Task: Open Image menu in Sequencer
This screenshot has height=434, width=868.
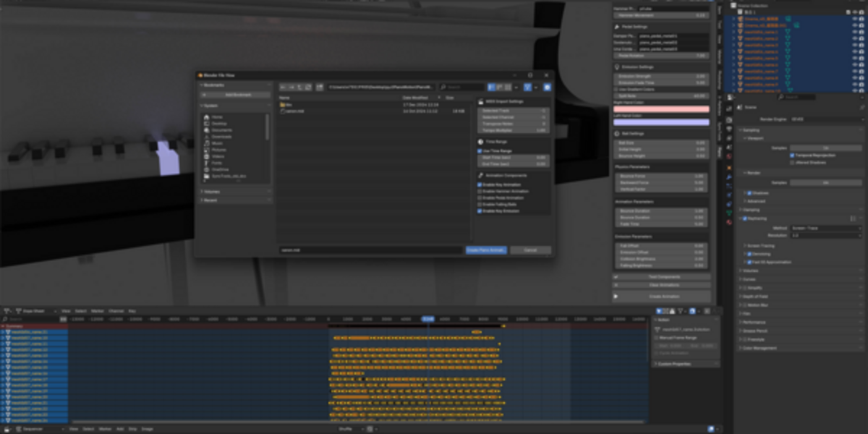Action: coord(147,429)
